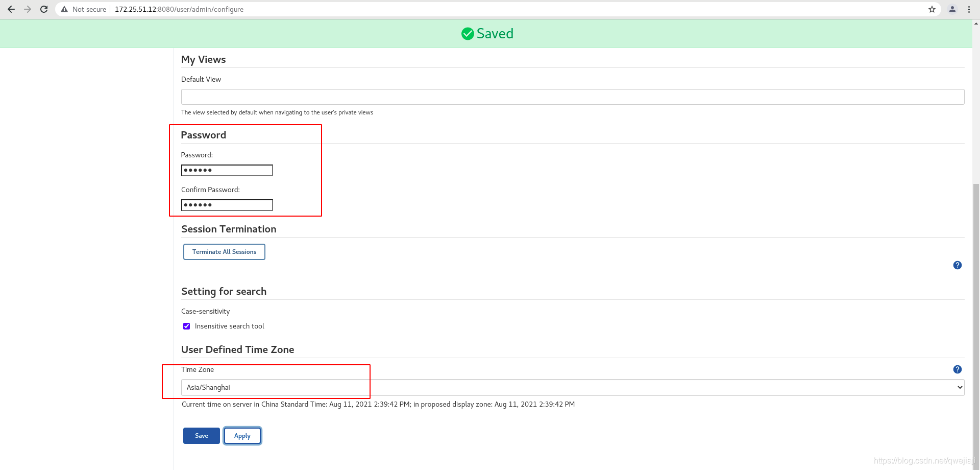Click the Current time on server text

click(378, 404)
